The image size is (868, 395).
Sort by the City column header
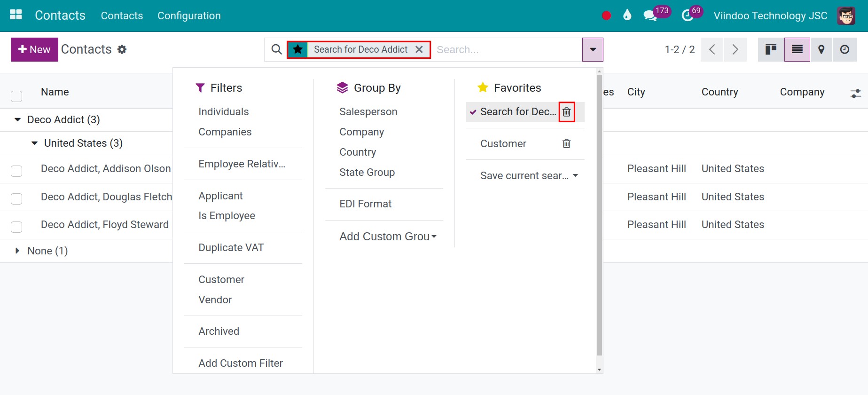[636, 92]
